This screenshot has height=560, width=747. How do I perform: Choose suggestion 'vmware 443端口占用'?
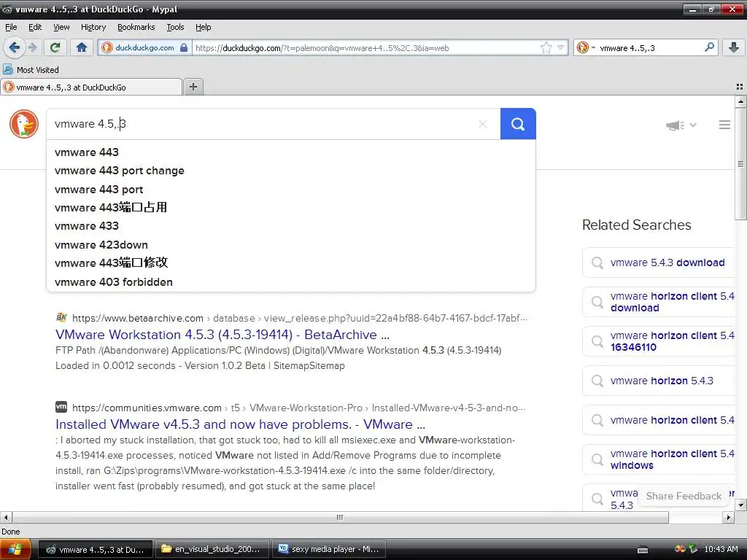111,208
